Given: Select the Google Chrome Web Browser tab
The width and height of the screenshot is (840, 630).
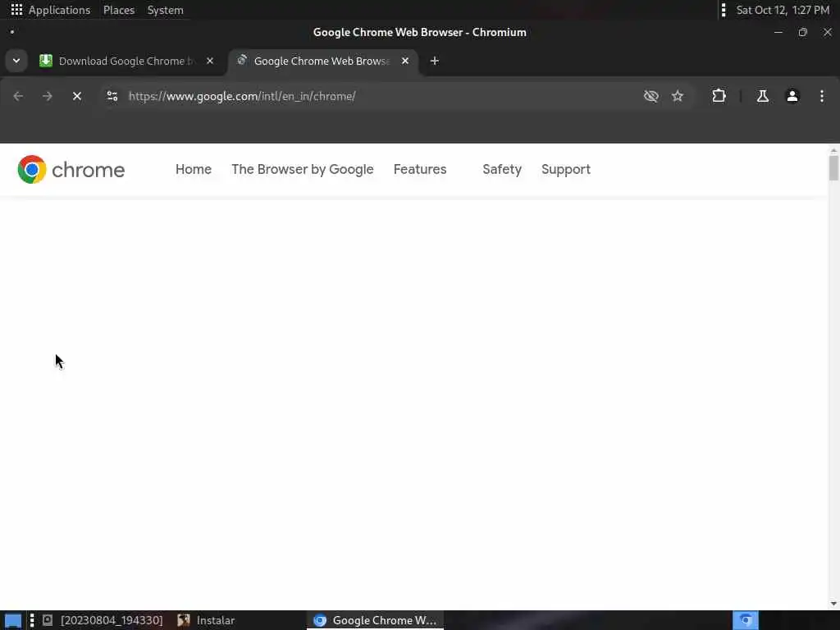Looking at the screenshot, I should [x=323, y=61].
